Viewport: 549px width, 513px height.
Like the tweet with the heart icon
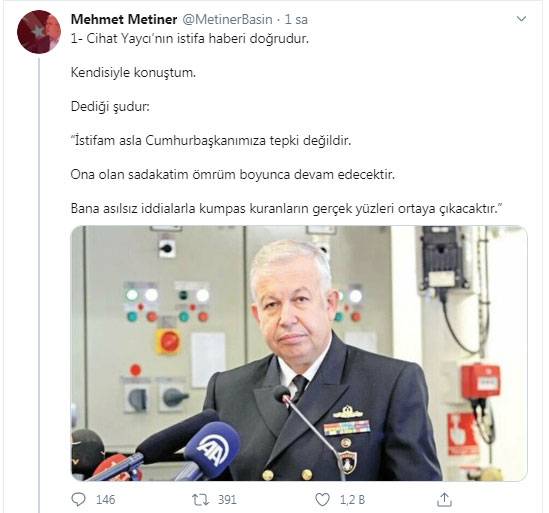322,500
